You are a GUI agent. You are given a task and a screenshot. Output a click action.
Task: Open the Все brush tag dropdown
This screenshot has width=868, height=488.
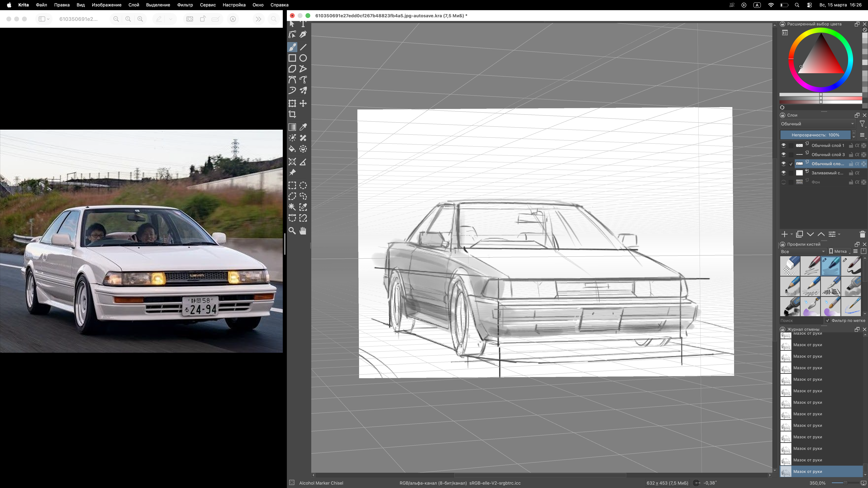[803, 252]
